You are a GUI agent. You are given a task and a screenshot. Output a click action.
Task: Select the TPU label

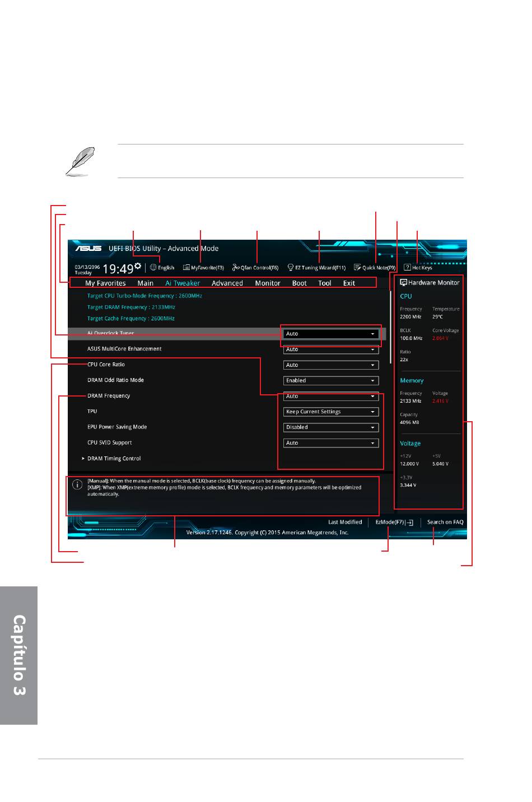(92, 412)
